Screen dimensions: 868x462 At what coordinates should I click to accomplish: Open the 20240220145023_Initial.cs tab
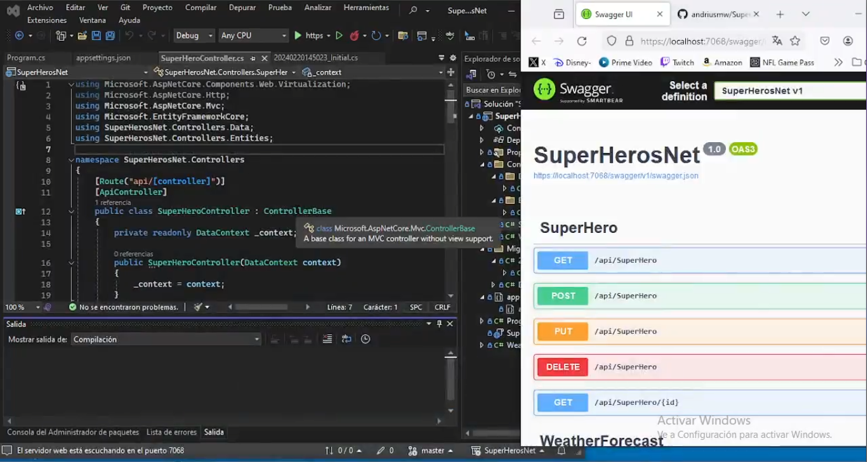click(x=316, y=58)
